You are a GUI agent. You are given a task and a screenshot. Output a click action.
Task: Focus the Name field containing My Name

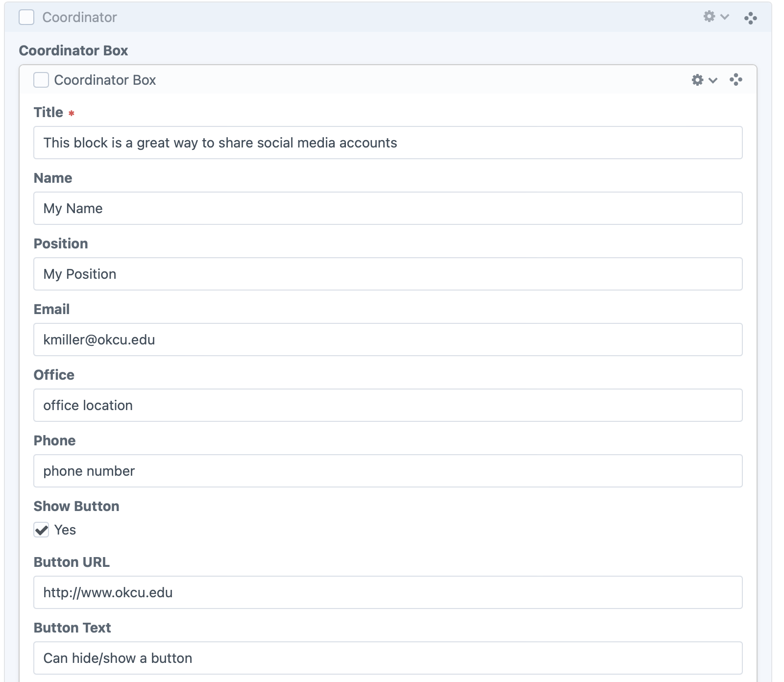point(388,208)
